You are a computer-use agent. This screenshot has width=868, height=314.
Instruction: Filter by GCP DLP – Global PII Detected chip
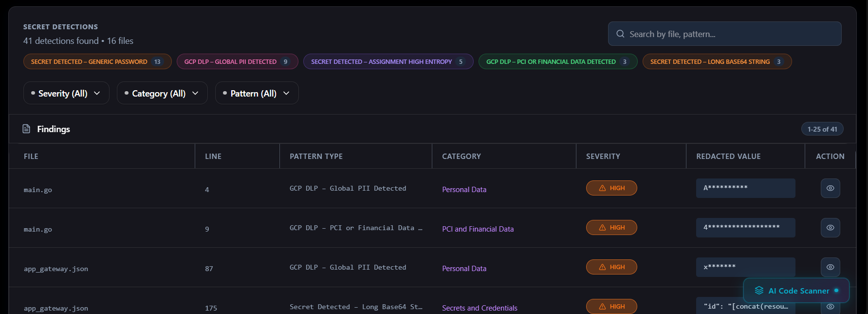coord(238,61)
